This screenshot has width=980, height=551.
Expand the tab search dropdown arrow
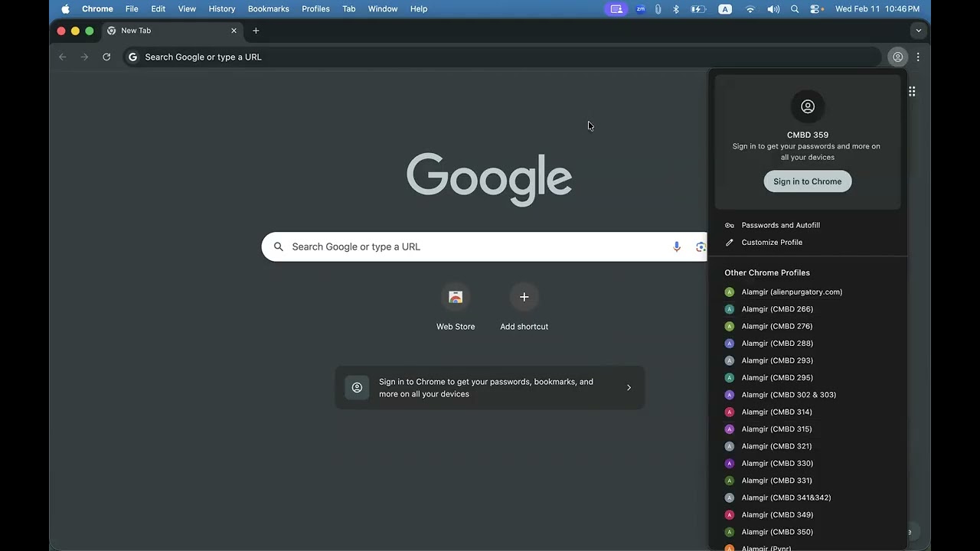[918, 31]
